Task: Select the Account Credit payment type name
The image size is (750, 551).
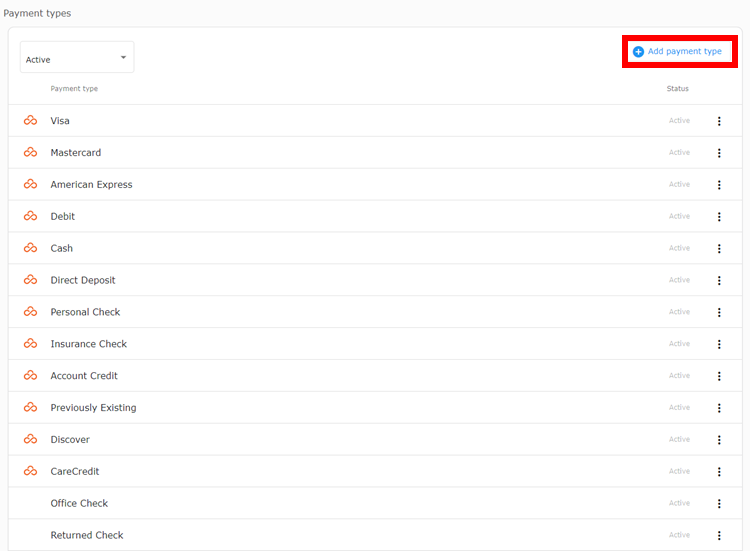Action: pos(84,376)
